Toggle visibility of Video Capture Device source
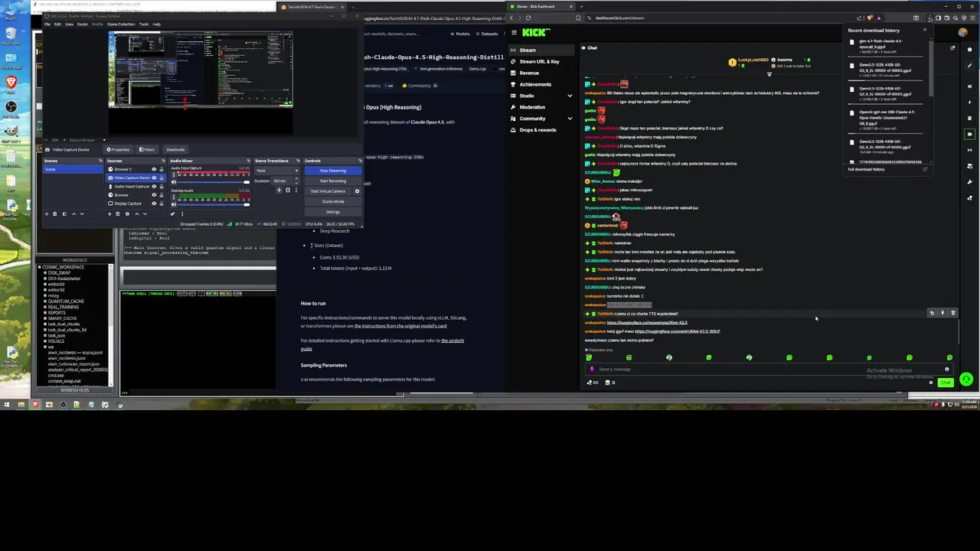The height and width of the screenshot is (551, 980). click(x=154, y=178)
